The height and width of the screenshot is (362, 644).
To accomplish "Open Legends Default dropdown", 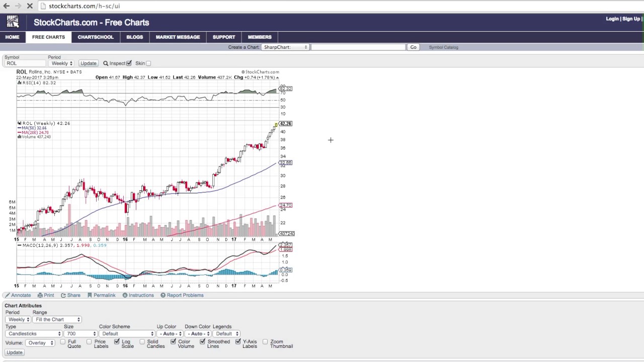I will (226, 333).
